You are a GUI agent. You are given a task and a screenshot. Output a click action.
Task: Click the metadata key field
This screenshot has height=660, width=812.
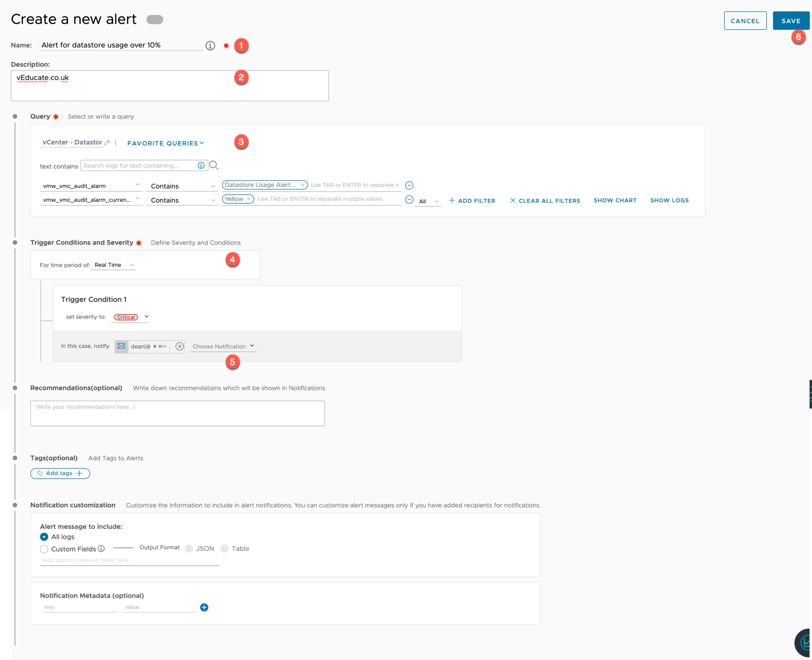click(80, 607)
